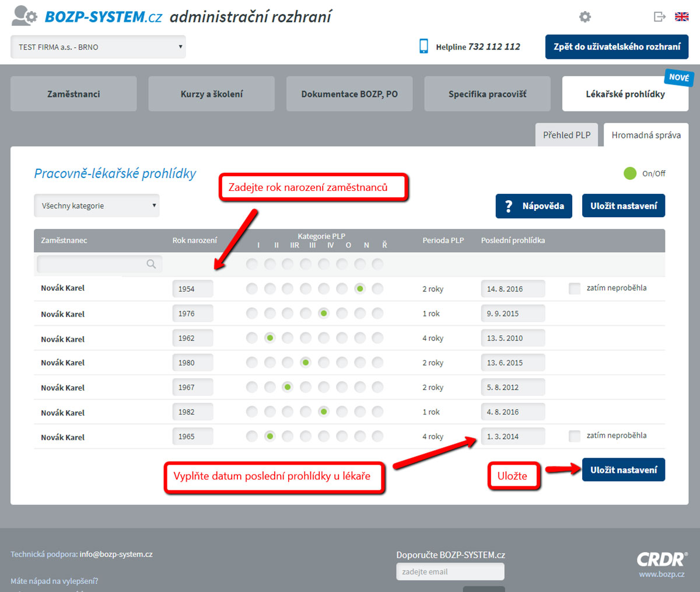700x592 pixels.
Task: Focus the employee name search field
Action: (x=99, y=264)
